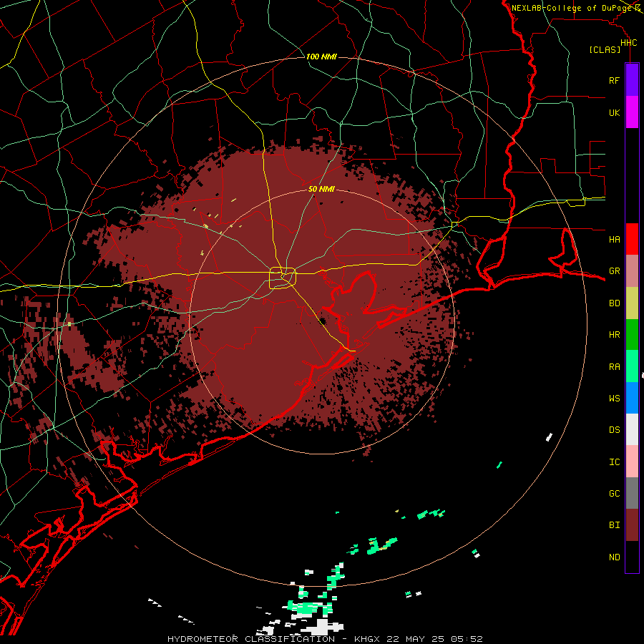Image resolution: width=644 pixels, height=644 pixels.
Task: Select the "RA" legend label
Action: pos(614,367)
